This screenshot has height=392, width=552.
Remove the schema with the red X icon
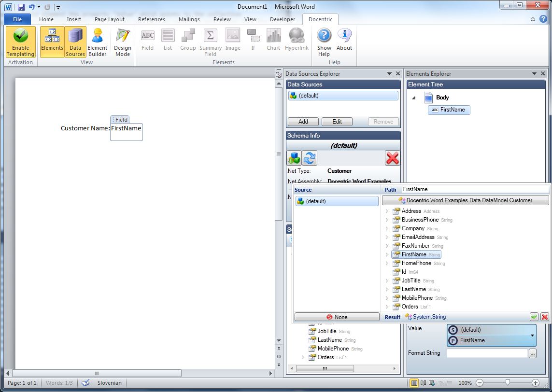pyautogui.click(x=392, y=158)
